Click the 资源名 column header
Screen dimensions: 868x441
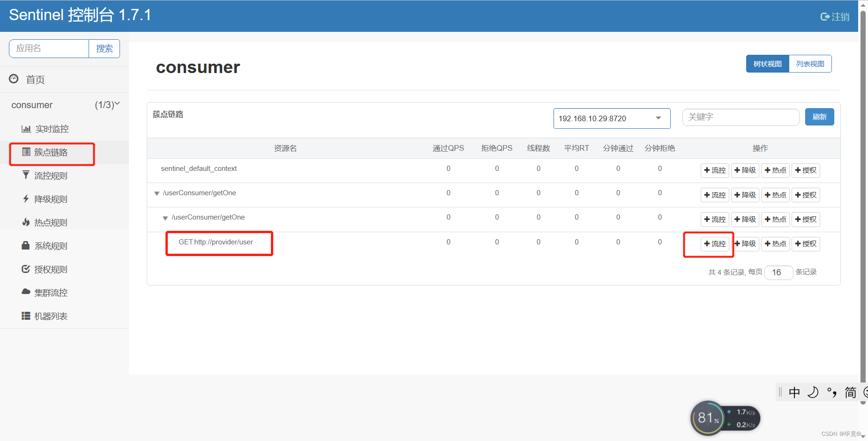[x=285, y=148]
